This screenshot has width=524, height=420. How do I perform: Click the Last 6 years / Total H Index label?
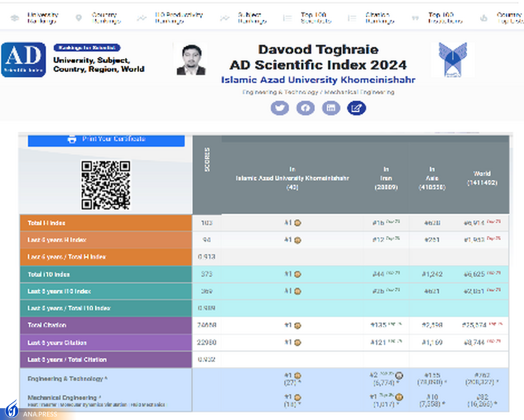coord(67,257)
